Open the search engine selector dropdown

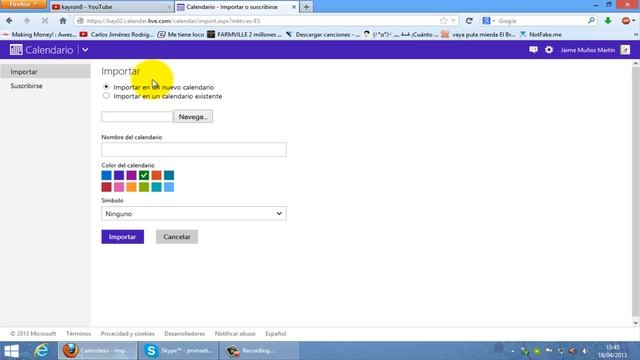488,21
